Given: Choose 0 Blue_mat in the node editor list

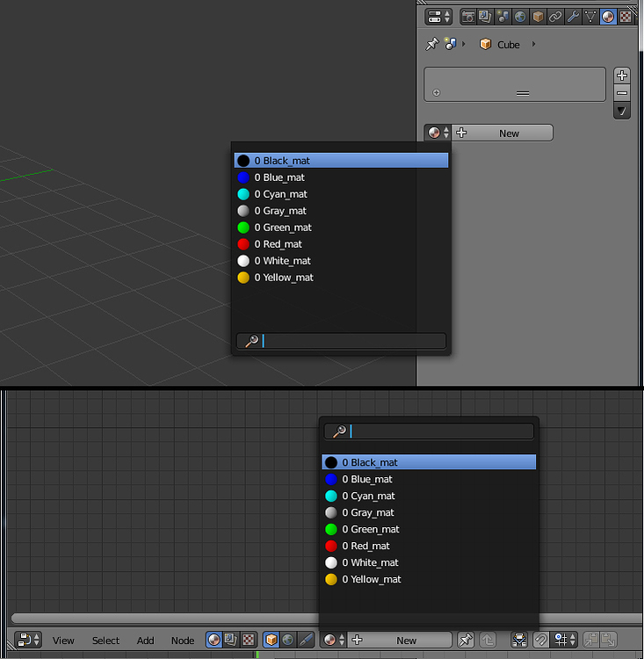Looking at the screenshot, I should point(429,479).
